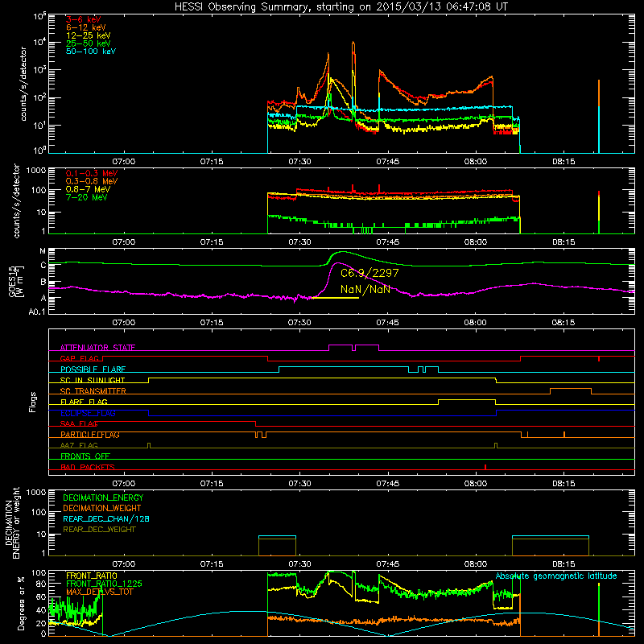This screenshot has height=644, width=644.
Task: Select the POSSIBLE_FLARE flag label
Action: (93, 369)
